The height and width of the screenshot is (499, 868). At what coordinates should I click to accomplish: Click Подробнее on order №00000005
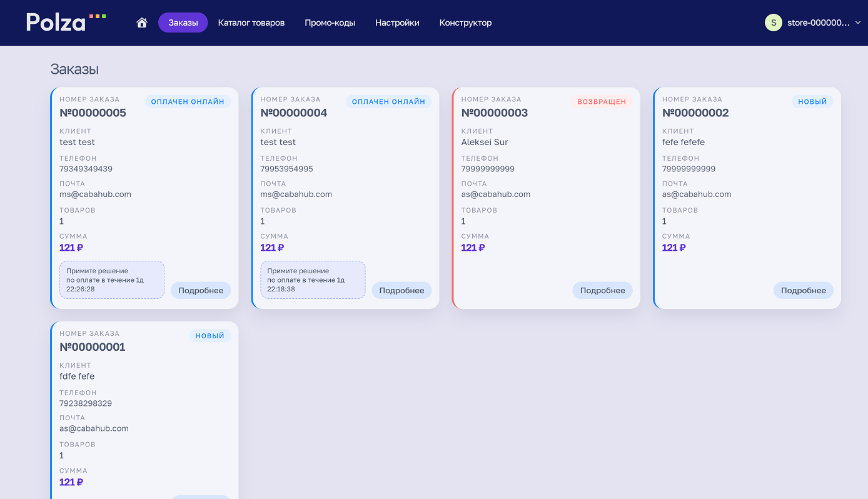click(201, 290)
